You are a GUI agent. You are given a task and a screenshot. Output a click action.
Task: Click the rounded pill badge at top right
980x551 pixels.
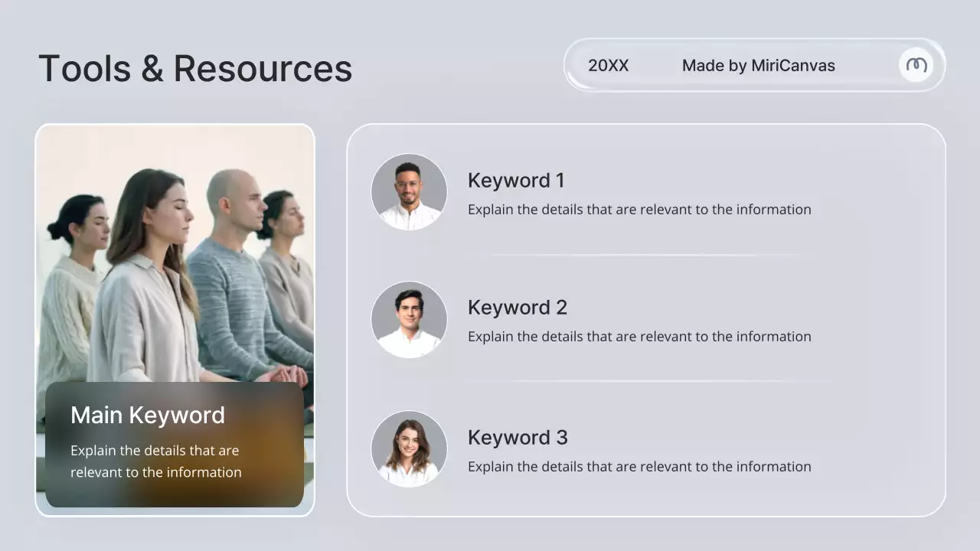coord(754,65)
